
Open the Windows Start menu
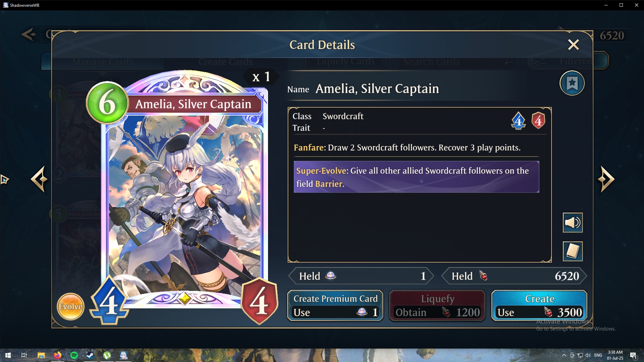[x=8, y=355]
